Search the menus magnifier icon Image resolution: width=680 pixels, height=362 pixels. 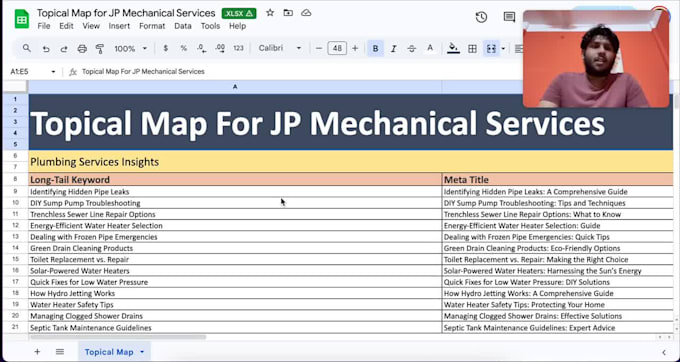(x=26, y=48)
